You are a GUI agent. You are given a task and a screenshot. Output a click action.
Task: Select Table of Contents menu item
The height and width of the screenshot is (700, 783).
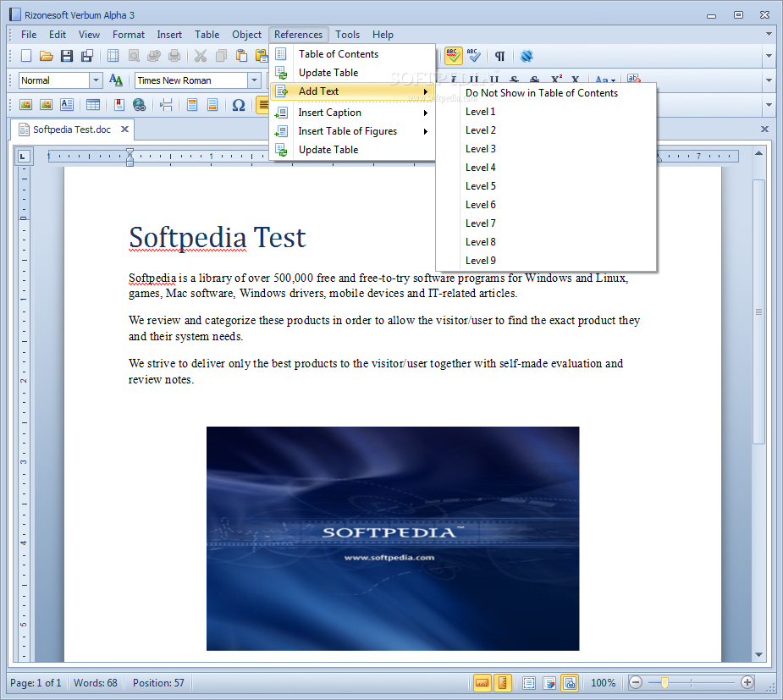[353, 54]
